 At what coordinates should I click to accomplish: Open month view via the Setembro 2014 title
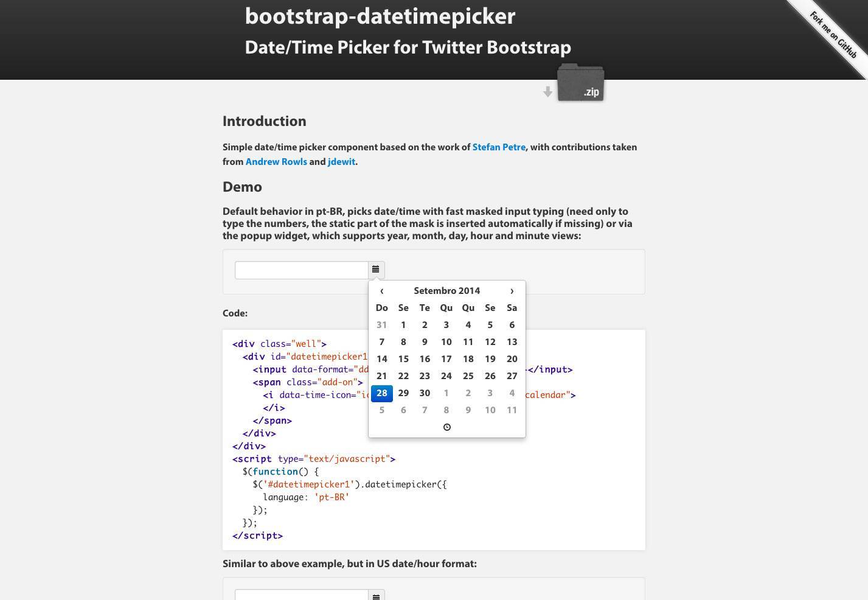point(447,291)
